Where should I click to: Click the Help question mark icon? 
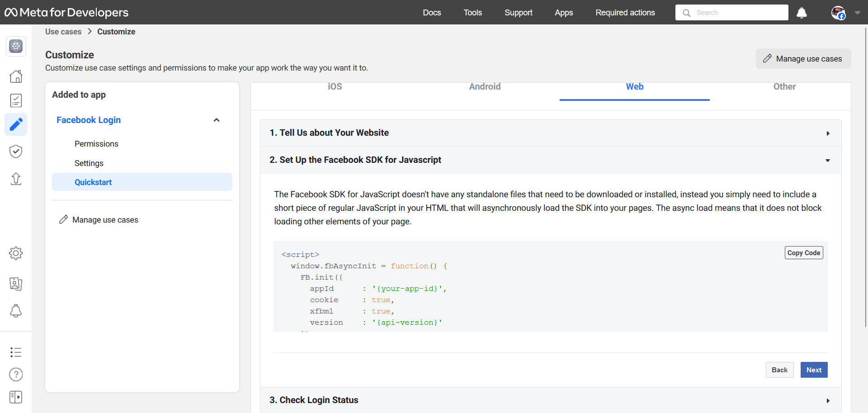(16, 375)
